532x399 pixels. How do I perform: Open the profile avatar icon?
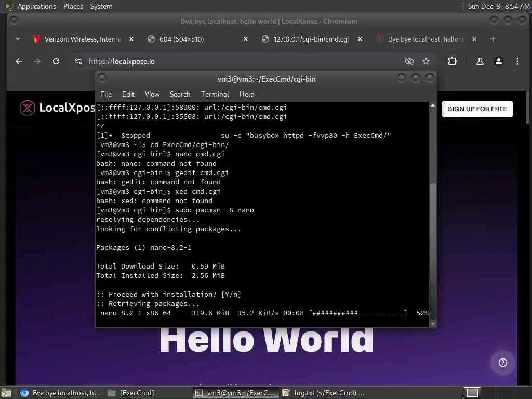tap(498, 61)
